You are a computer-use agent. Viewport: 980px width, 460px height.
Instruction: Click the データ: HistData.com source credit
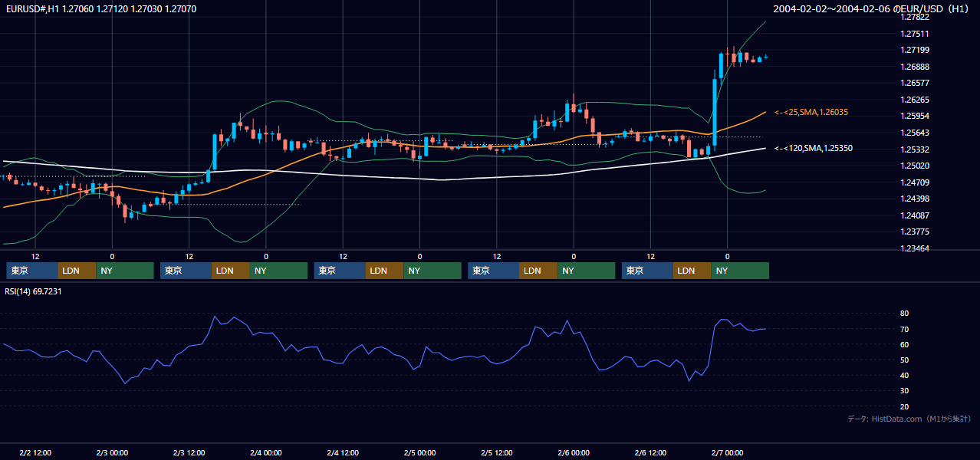point(909,419)
